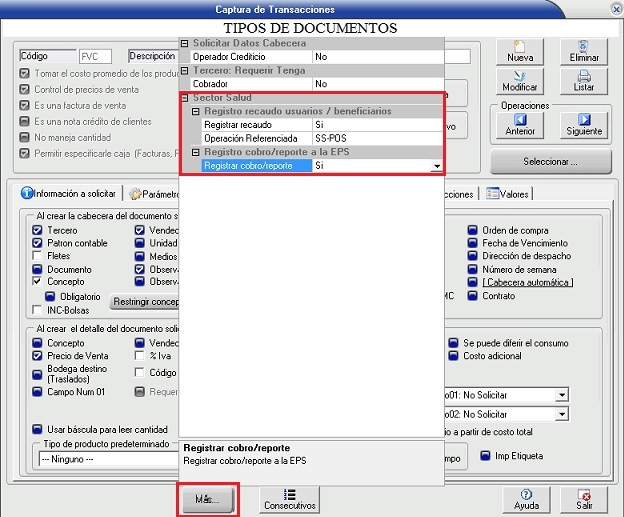
Task: Click the Listar printer icon button
Action: point(584,81)
